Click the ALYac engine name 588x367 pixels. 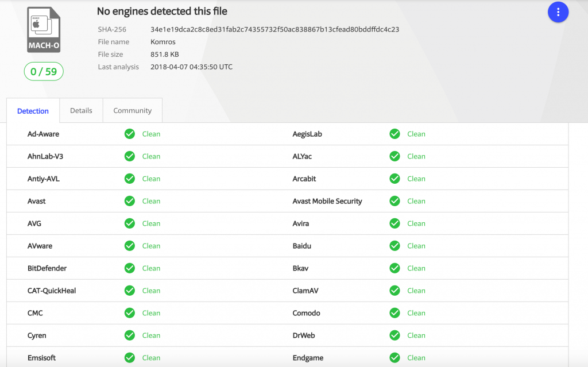[x=302, y=156]
